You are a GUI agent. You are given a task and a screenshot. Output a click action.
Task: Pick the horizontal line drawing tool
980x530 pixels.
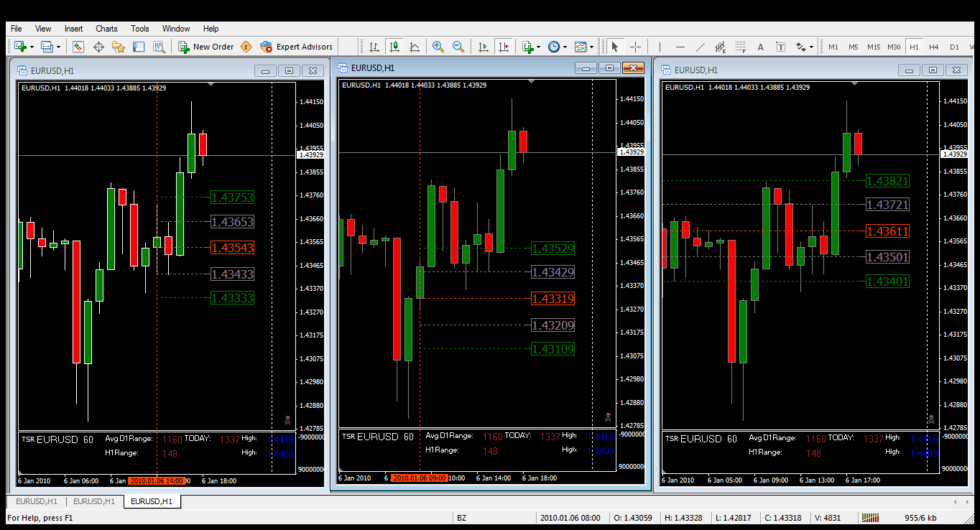(680, 47)
